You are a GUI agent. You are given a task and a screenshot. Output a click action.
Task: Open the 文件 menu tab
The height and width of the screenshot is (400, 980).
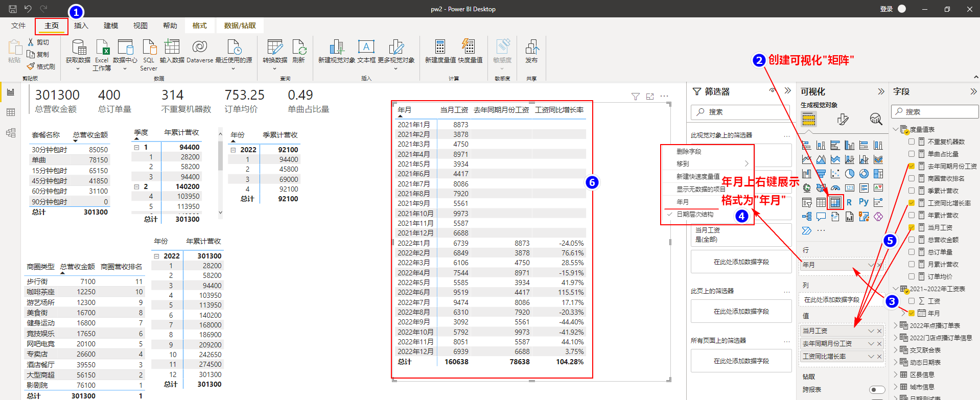click(18, 26)
